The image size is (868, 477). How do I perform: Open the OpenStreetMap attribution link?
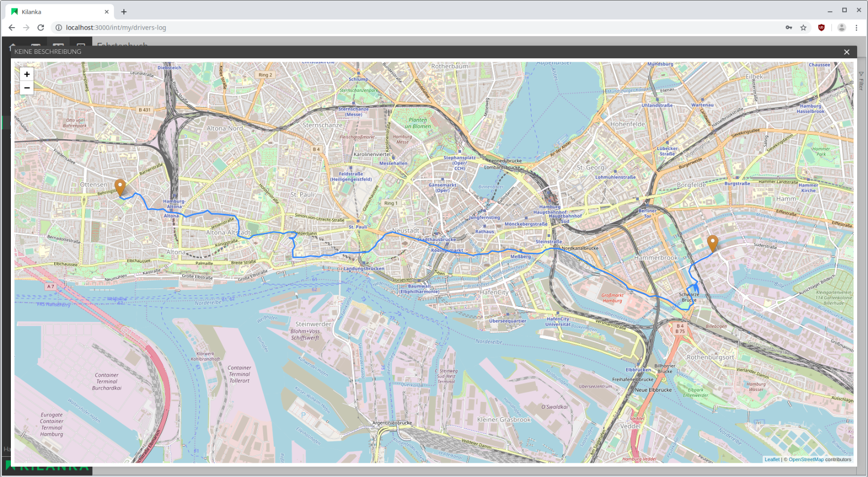(806, 459)
